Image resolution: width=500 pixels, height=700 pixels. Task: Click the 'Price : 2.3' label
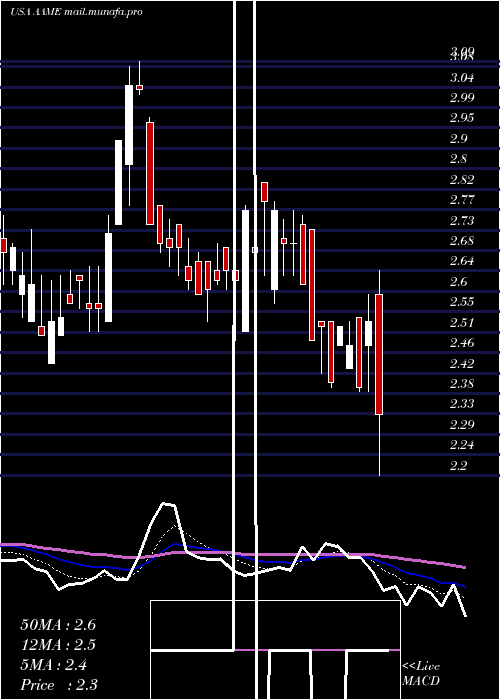tap(59, 685)
